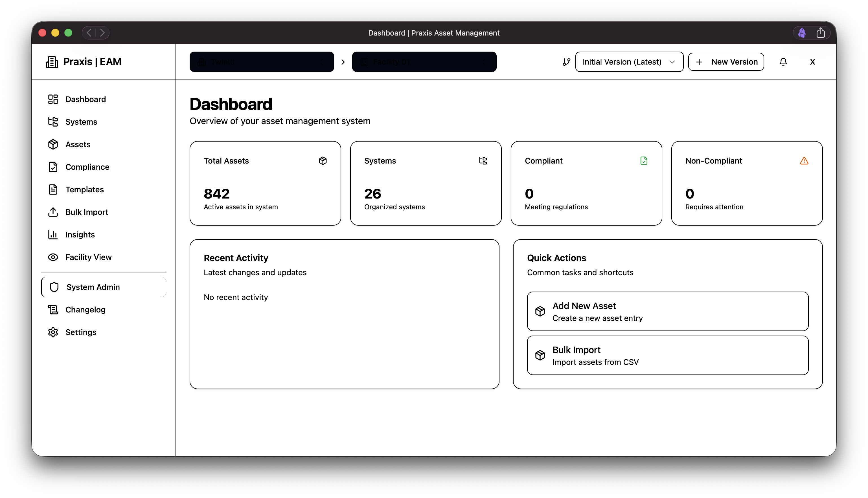Click the Bulk Import quick action card
Image resolution: width=868 pixels, height=498 pixels.
tap(667, 355)
